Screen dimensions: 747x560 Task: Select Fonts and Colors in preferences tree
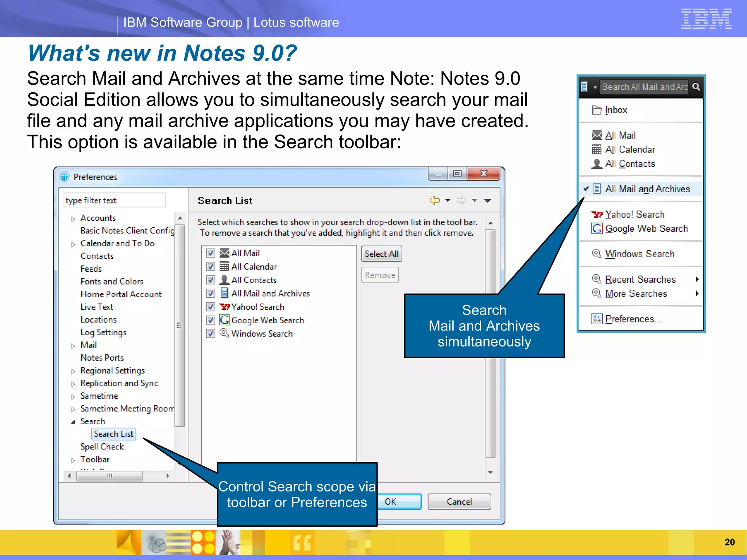pos(112,282)
